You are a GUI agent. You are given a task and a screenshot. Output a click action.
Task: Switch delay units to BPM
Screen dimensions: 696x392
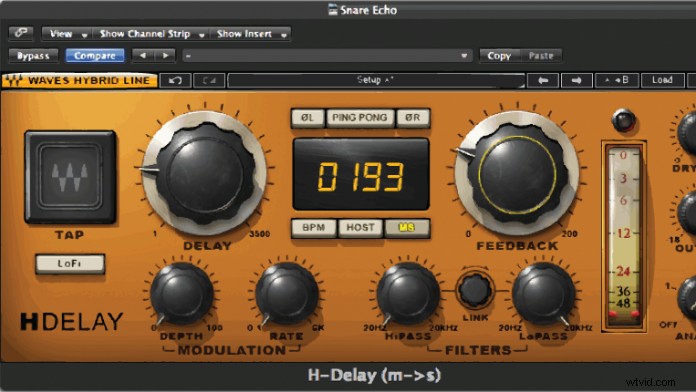313,228
